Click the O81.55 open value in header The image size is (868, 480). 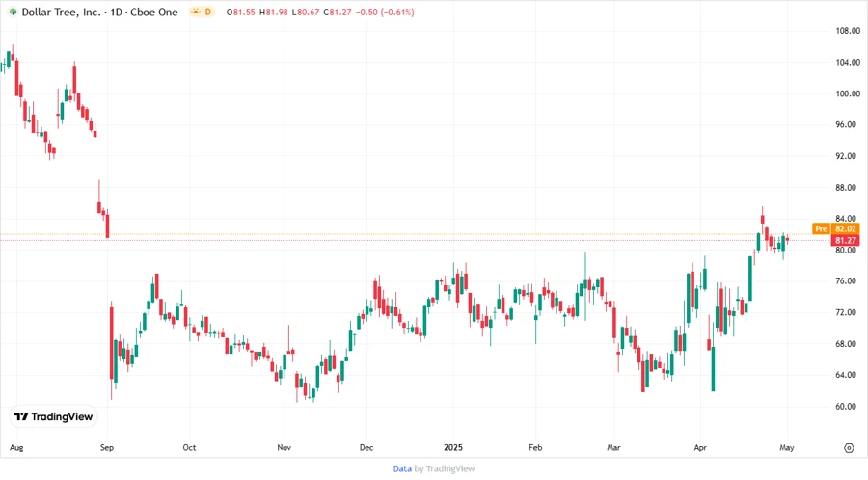241,13
